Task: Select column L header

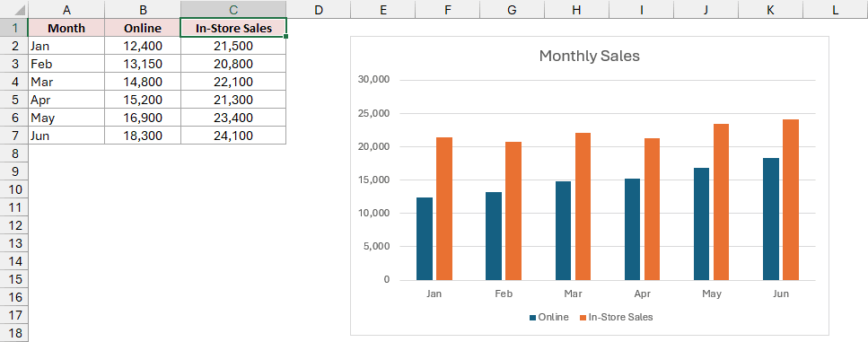Action: pos(836,9)
